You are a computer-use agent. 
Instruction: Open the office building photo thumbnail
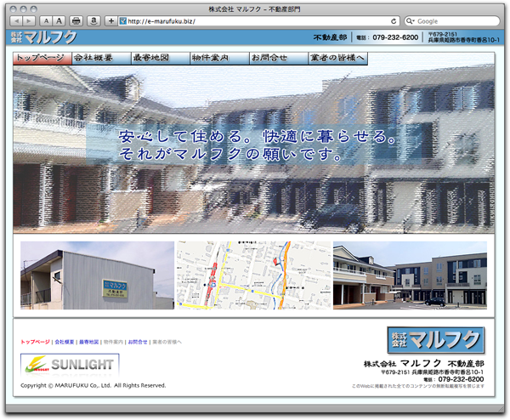click(x=97, y=275)
